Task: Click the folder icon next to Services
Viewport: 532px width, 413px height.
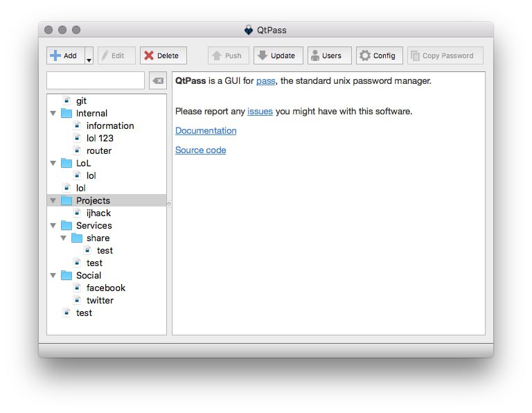Action: pos(66,225)
